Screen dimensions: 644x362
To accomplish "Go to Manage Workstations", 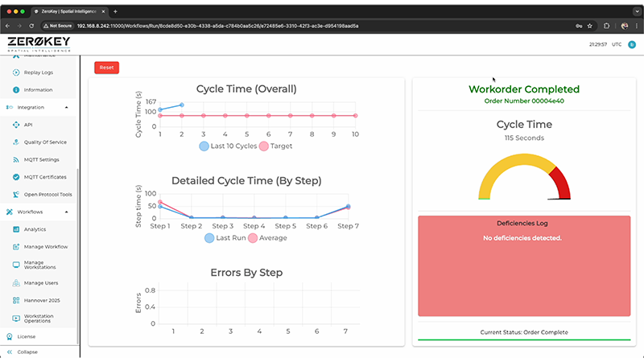I will 39,265.
